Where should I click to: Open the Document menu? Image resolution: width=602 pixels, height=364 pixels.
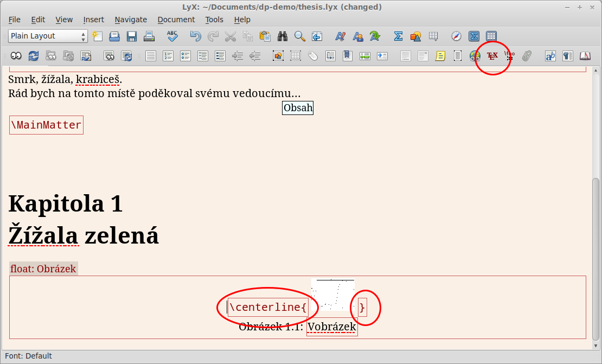[x=176, y=20]
